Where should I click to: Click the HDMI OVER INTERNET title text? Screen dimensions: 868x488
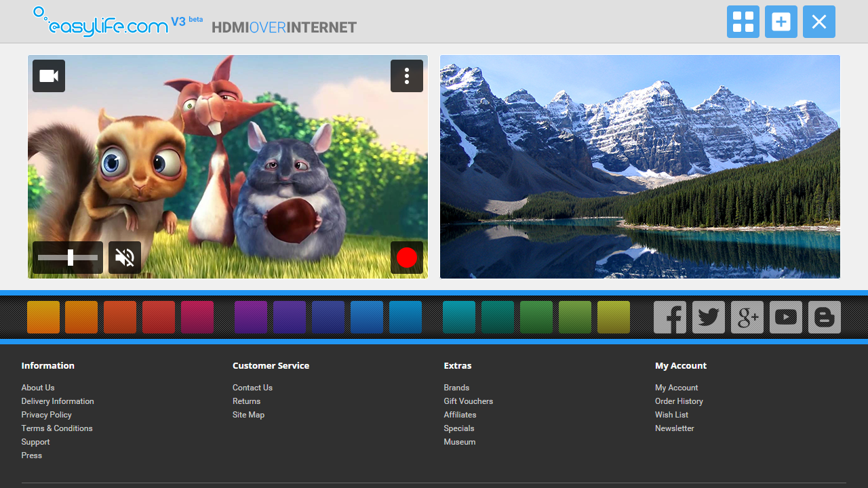(284, 27)
